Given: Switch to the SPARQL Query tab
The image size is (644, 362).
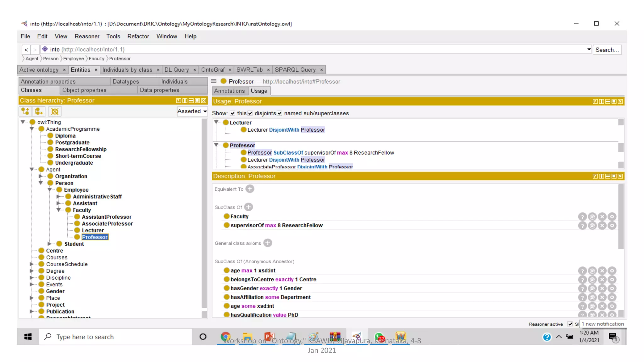Looking at the screenshot, I should 295,70.
